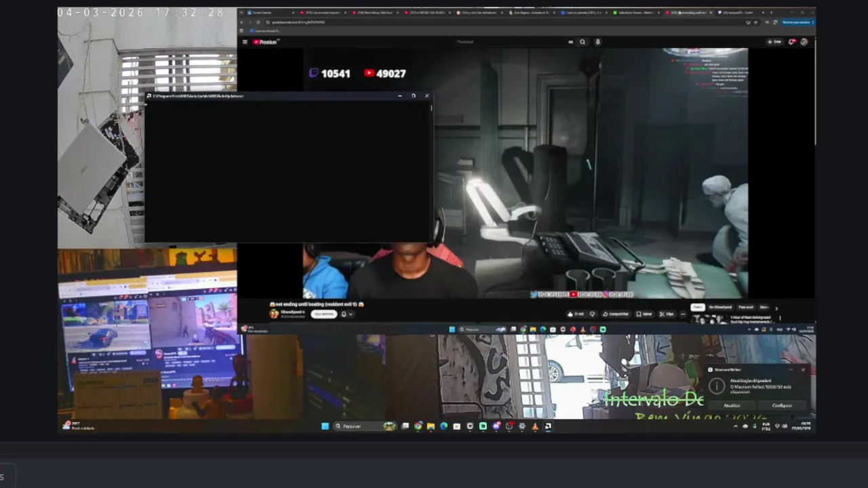Show more filter chips with right chevron

click(x=776, y=308)
